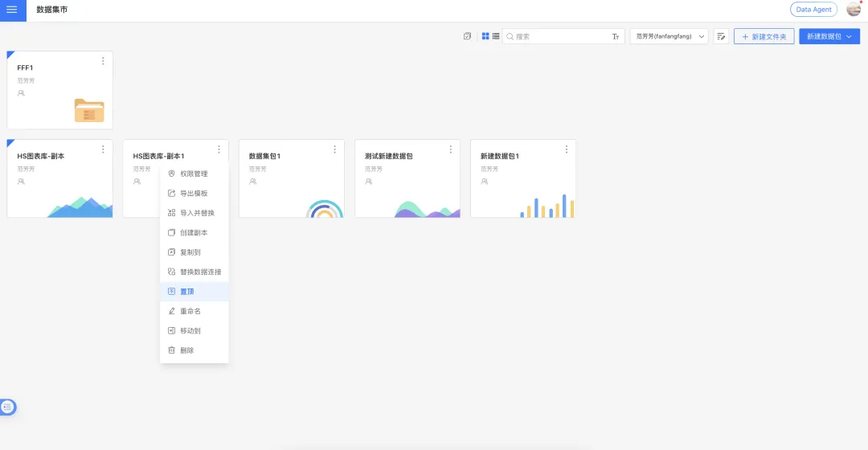Open HS图表库-副本 area chart thumbnail
The image size is (868, 450).
(x=80, y=207)
